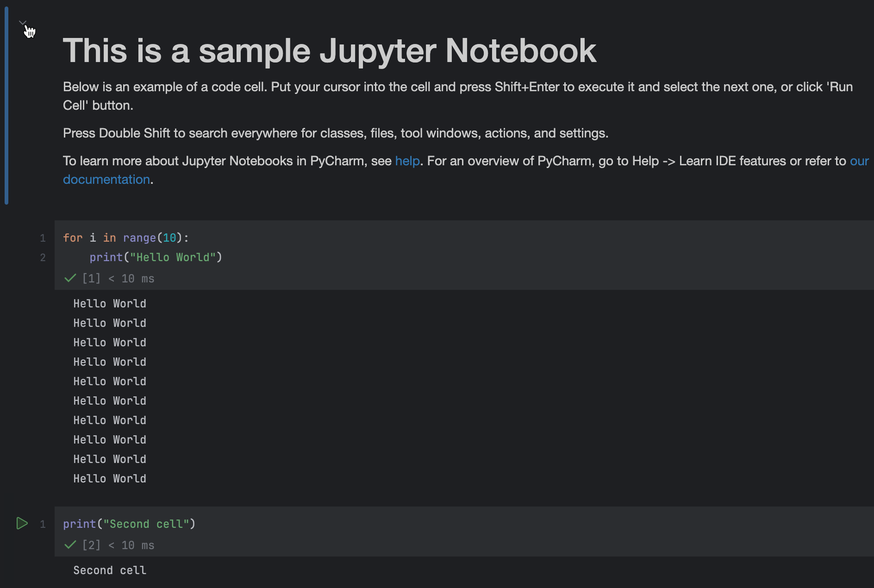Image resolution: width=874 pixels, height=588 pixels.
Task: Click the "[2] < 10 ms" execution time label
Action: 118,545
